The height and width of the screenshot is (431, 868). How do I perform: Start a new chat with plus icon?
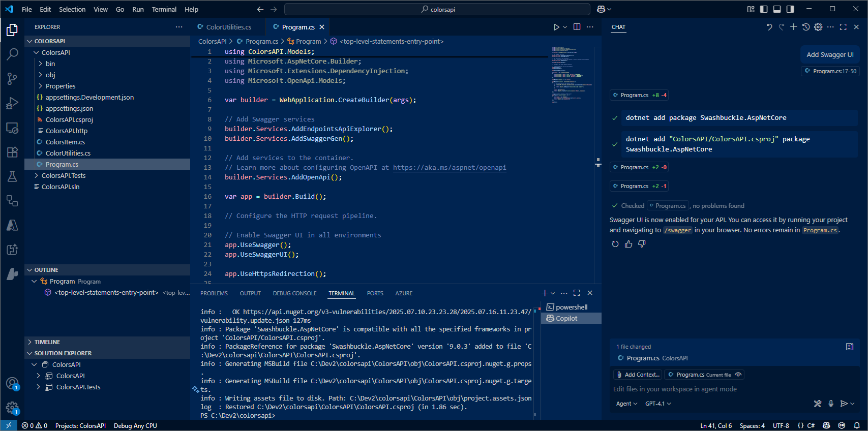(793, 27)
